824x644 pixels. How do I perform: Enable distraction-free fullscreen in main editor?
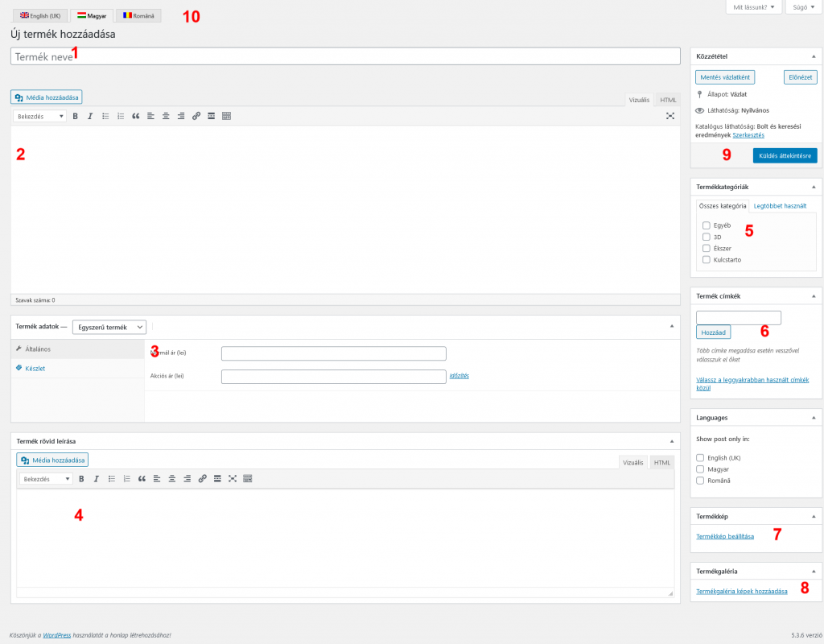point(670,116)
